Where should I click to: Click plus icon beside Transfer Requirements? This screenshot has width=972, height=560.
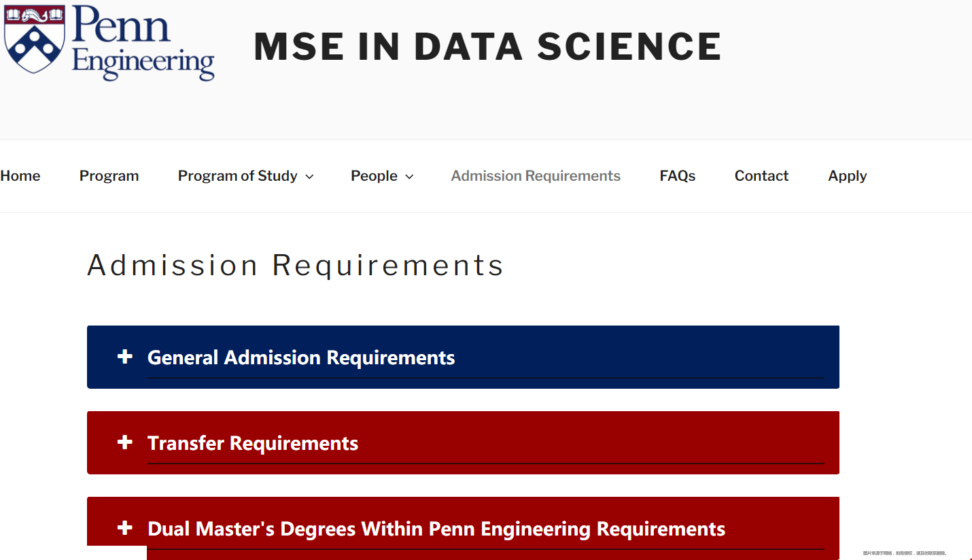click(x=124, y=442)
